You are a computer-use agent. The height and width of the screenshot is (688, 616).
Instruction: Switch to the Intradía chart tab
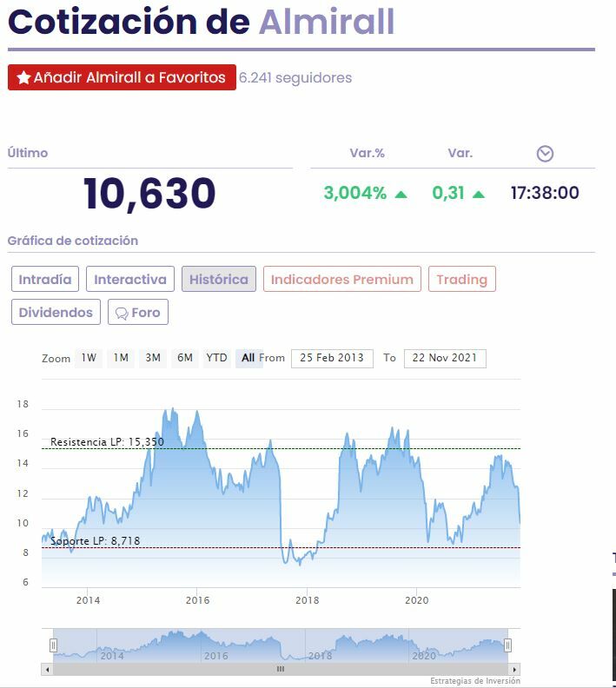click(x=45, y=279)
